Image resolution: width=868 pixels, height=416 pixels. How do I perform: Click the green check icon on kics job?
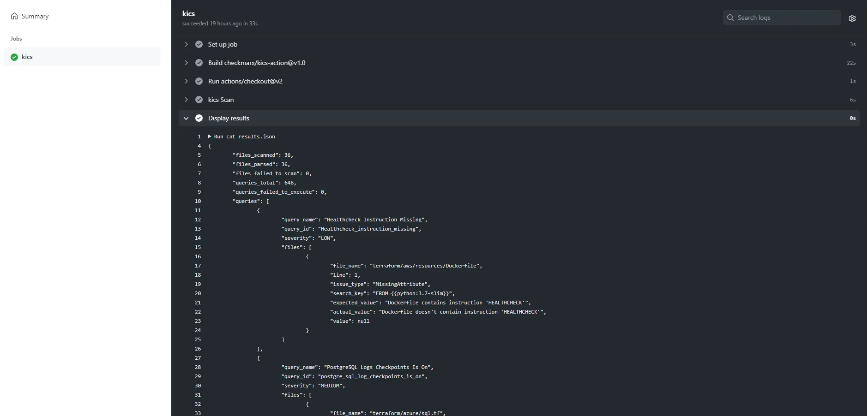[x=14, y=57]
